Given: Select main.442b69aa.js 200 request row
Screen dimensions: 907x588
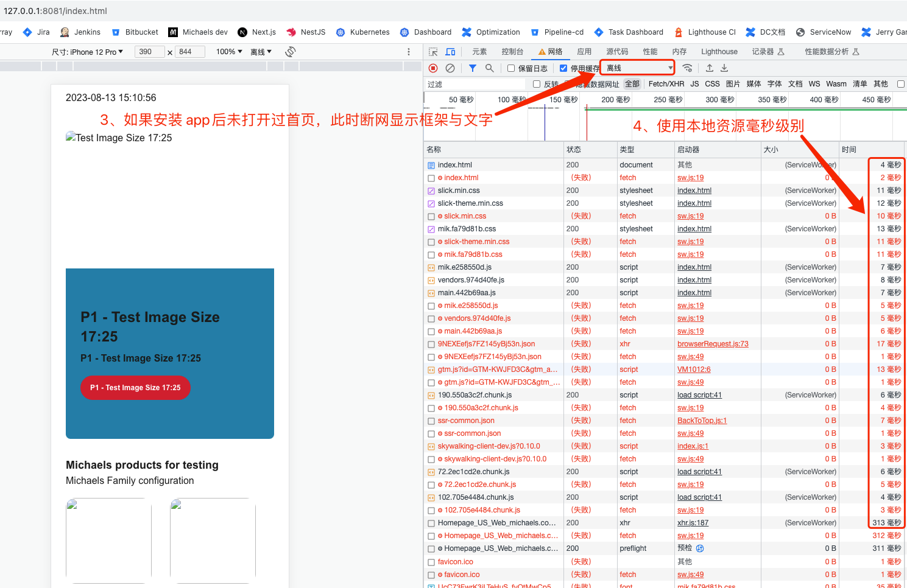Looking at the screenshot, I should click(x=664, y=293).
